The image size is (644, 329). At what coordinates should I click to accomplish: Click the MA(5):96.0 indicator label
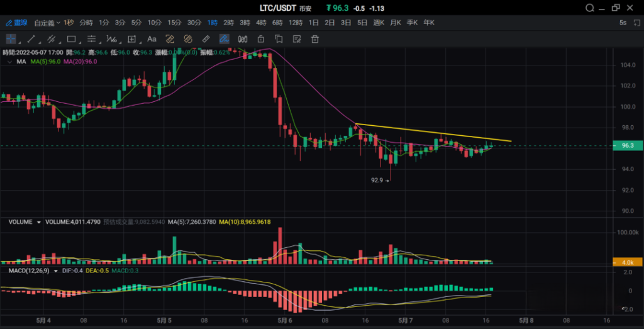45,62
